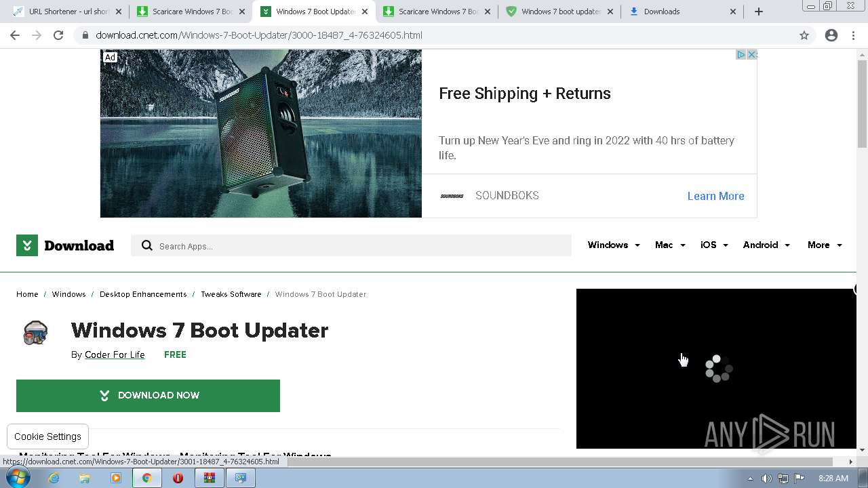This screenshot has height=488, width=868.
Task: Click the search magnifier icon
Action: pyautogui.click(x=147, y=245)
